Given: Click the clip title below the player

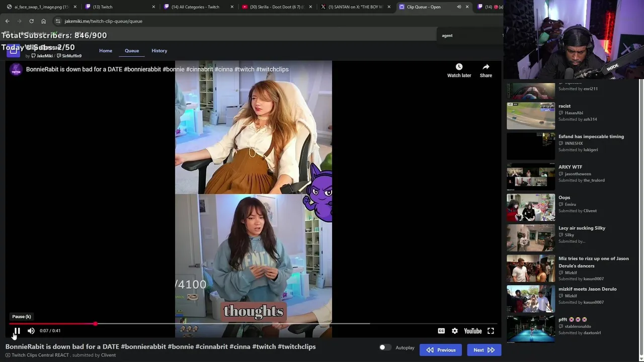Looking at the screenshot, I should (160, 346).
